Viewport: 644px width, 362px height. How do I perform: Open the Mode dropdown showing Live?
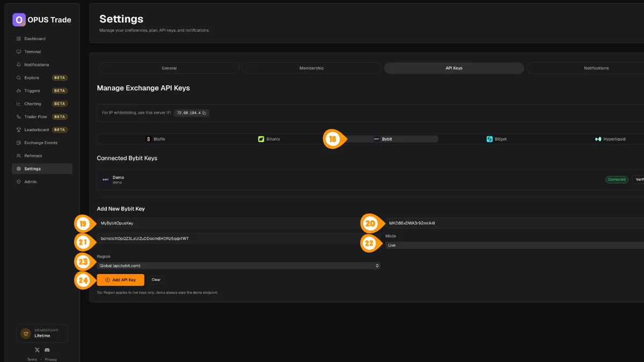[514, 245]
